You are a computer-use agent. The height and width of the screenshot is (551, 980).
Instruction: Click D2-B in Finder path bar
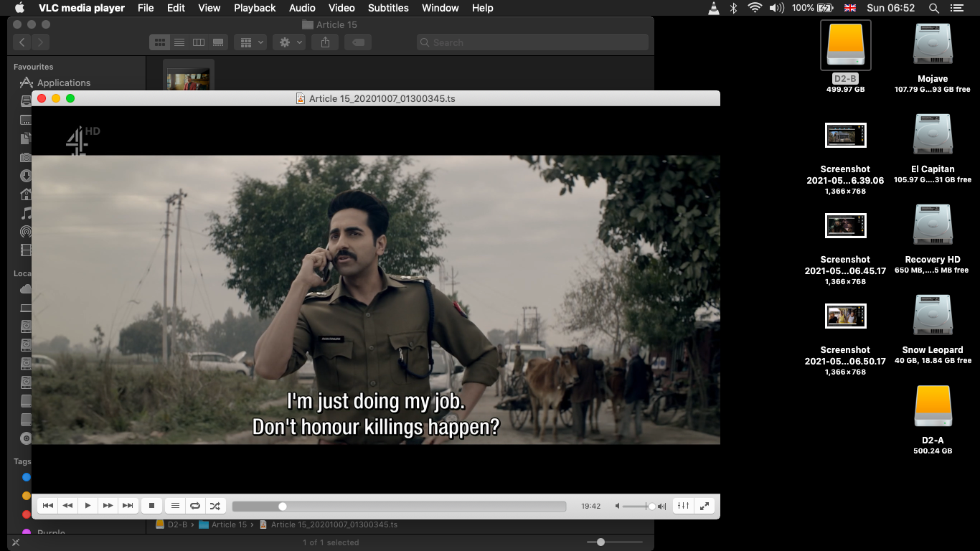click(x=171, y=524)
